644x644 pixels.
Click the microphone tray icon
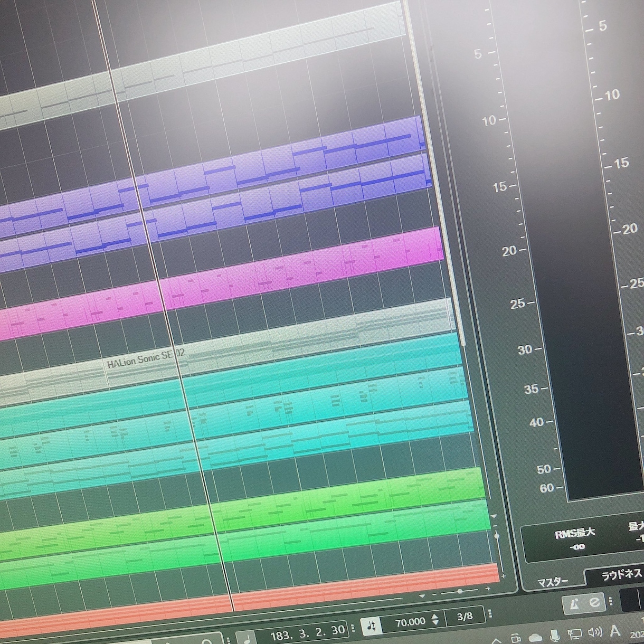554,635
